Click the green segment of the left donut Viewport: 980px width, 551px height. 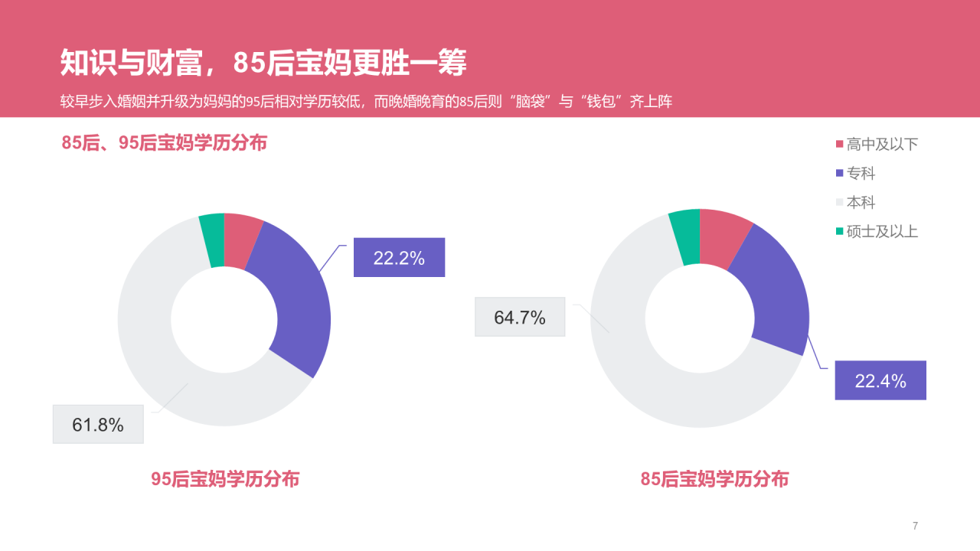click(x=212, y=240)
